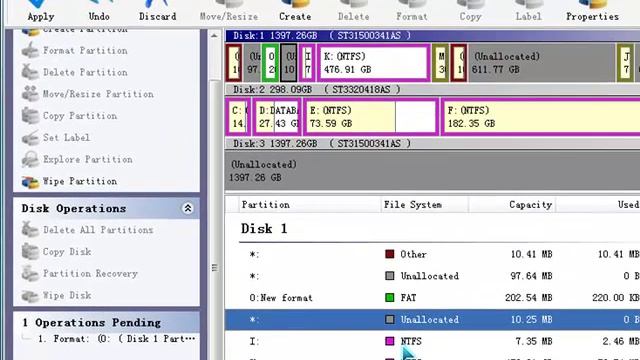
Task: Select the K: NTFS 476.91 GB partition block
Action: pyautogui.click(x=373, y=62)
